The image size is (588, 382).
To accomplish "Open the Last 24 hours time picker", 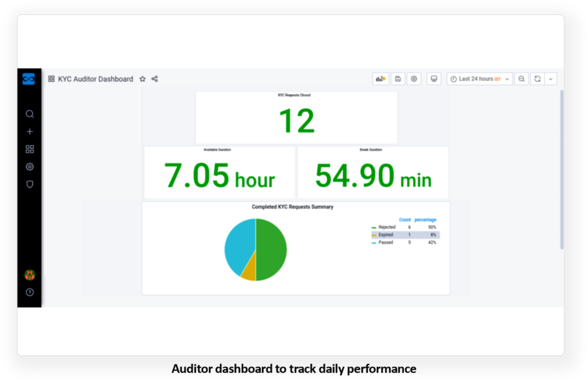I will point(480,79).
